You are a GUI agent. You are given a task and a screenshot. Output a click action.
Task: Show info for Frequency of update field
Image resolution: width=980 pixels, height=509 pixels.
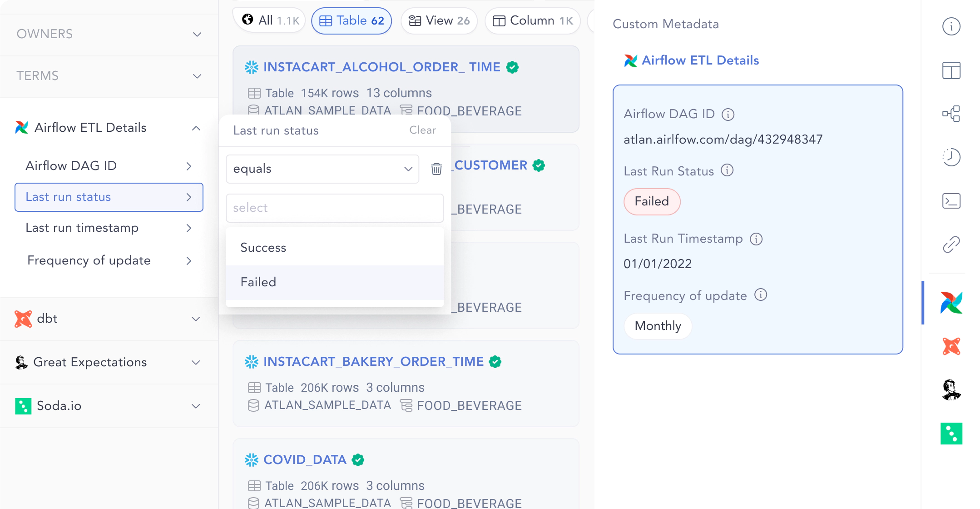coord(761,295)
